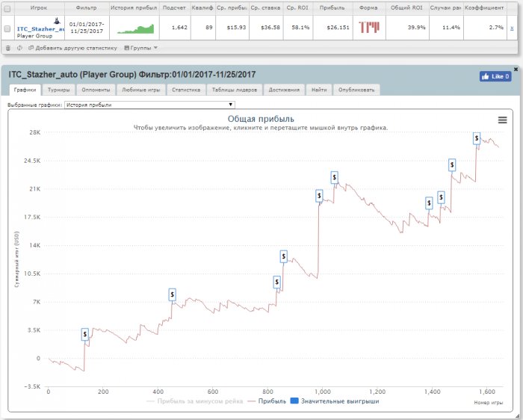
Task: Click the green profit history thumbnail
Action: (135, 28)
